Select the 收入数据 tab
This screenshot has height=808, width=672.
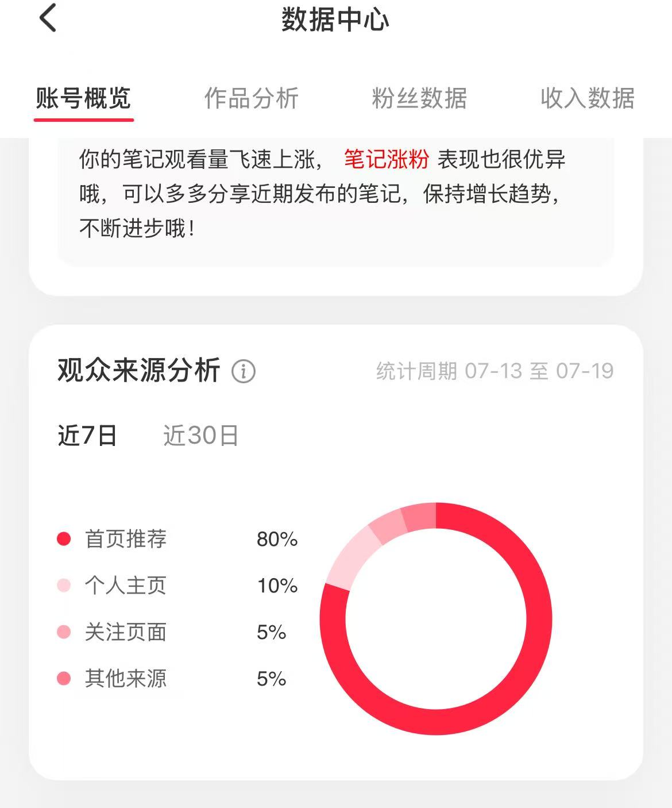(x=588, y=99)
